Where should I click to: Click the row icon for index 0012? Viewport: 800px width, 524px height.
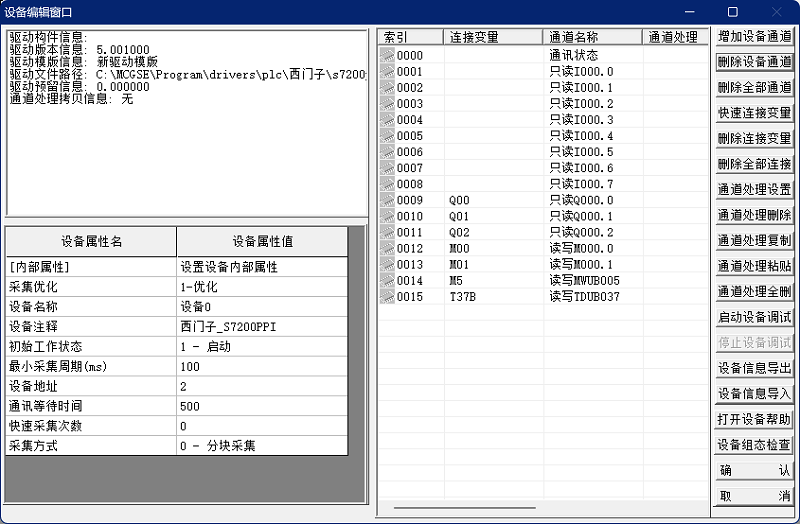tap(387, 248)
